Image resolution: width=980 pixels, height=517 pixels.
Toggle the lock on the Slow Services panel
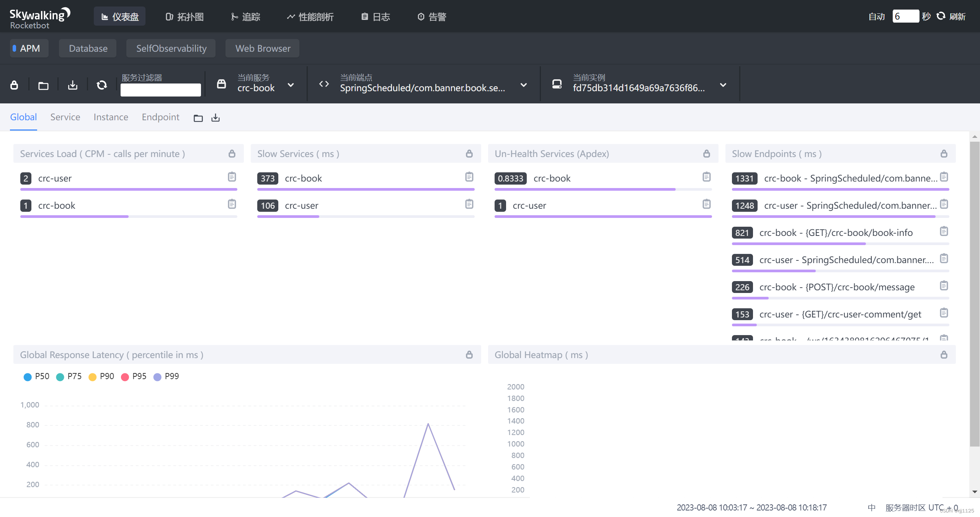pyautogui.click(x=469, y=154)
